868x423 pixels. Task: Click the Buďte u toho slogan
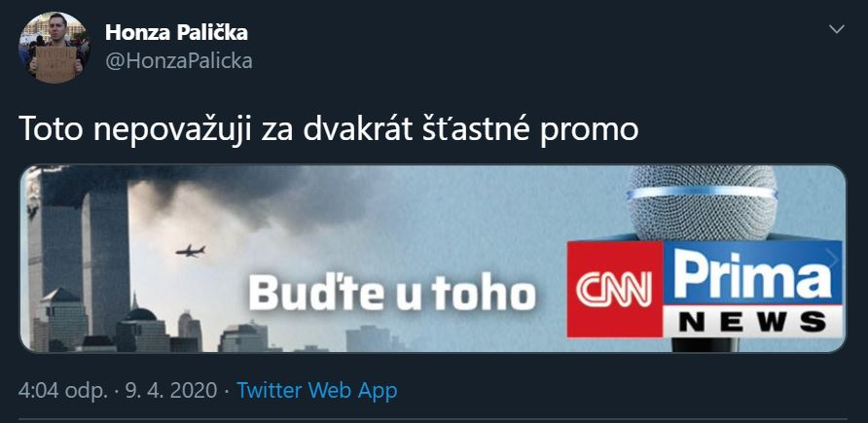(391, 294)
